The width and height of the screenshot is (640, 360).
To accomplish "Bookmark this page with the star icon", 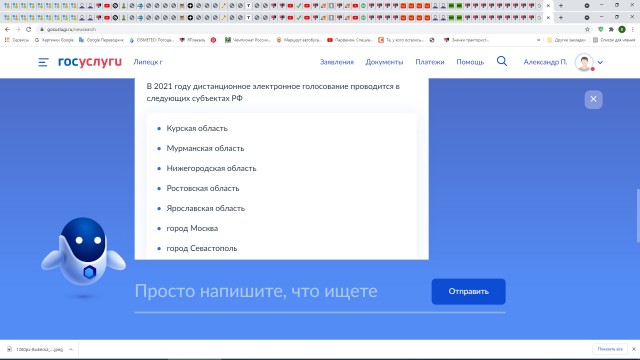I will [587, 29].
